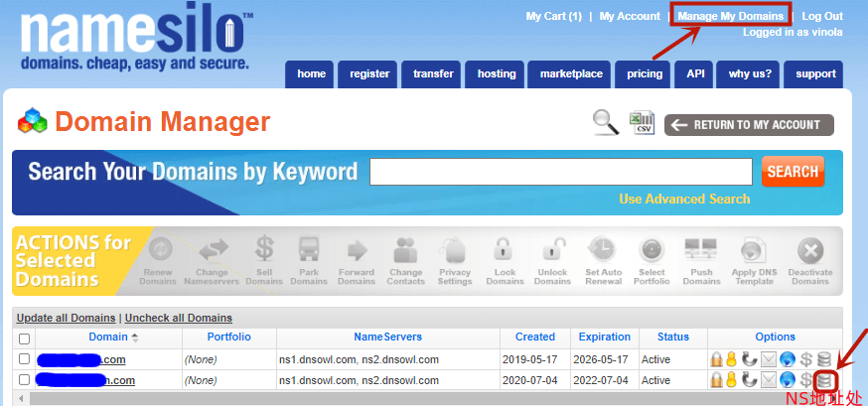Open the transfer navigation tab
The height and width of the screenshot is (406, 868).
[x=433, y=74]
